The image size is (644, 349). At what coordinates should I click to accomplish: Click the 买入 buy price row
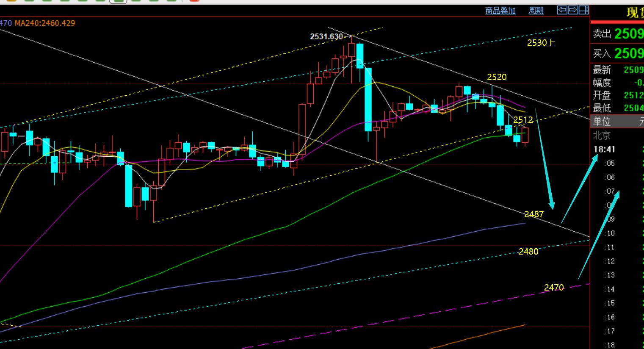point(617,53)
